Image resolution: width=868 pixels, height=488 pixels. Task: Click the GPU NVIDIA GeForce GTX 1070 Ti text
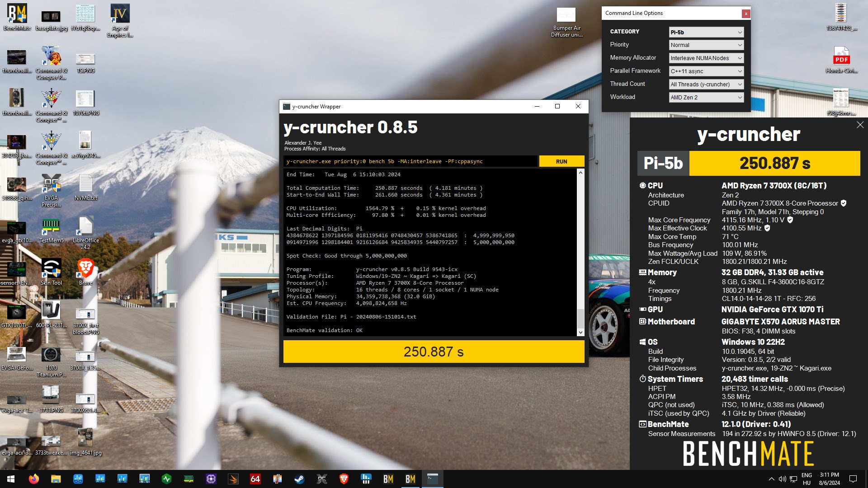[772, 310]
